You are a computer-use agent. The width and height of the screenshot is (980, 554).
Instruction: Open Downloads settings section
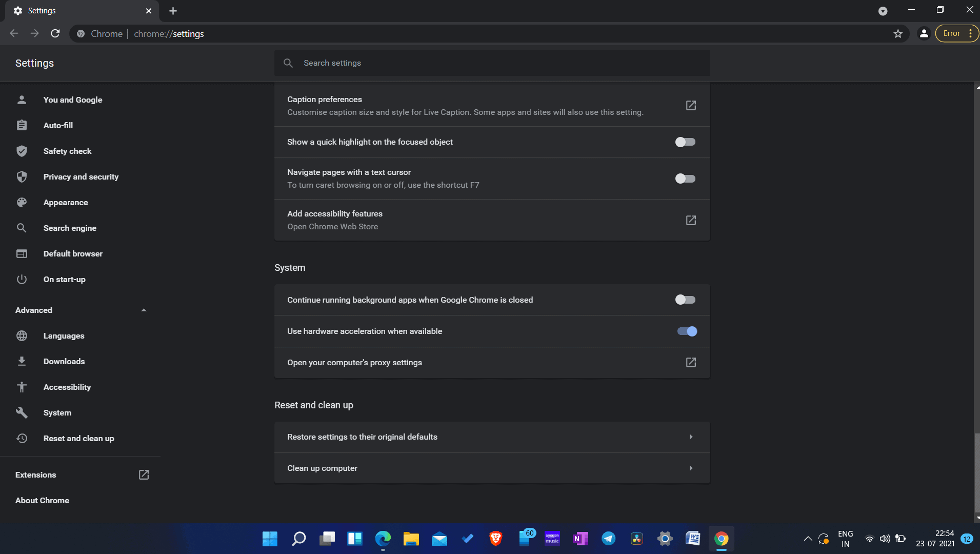tap(64, 361)
